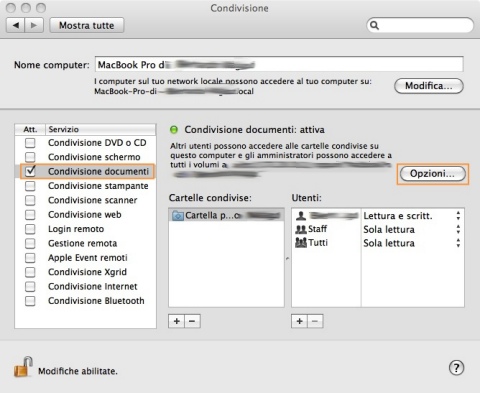Select Sola lettura permission for Staff
Image resolution: width=480 pixels, height=393 pixels.
click(389, 229)
